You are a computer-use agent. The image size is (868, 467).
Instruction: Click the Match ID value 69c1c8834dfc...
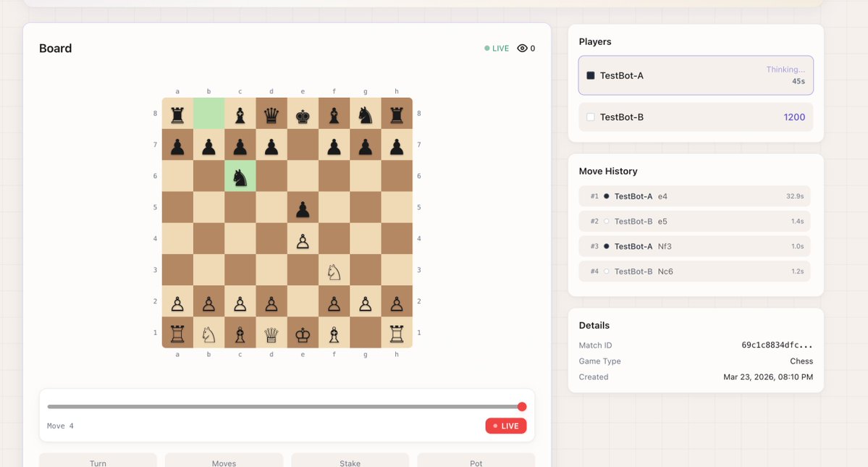coord(778,345)
